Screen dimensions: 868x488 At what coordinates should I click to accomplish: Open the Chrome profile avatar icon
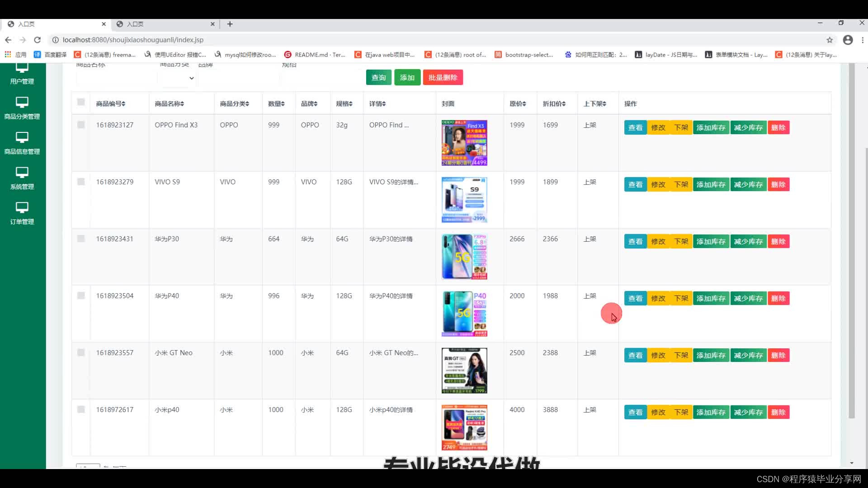[x=848, y=40]
